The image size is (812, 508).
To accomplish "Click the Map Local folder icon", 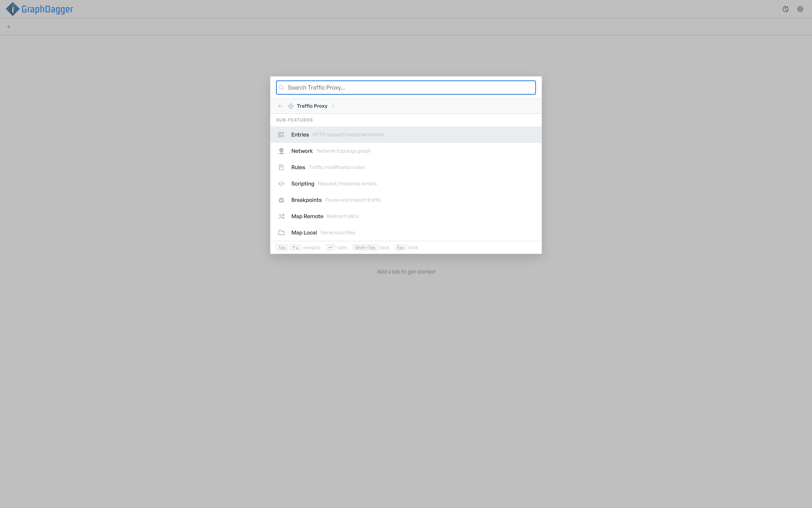I will (282, 232).
